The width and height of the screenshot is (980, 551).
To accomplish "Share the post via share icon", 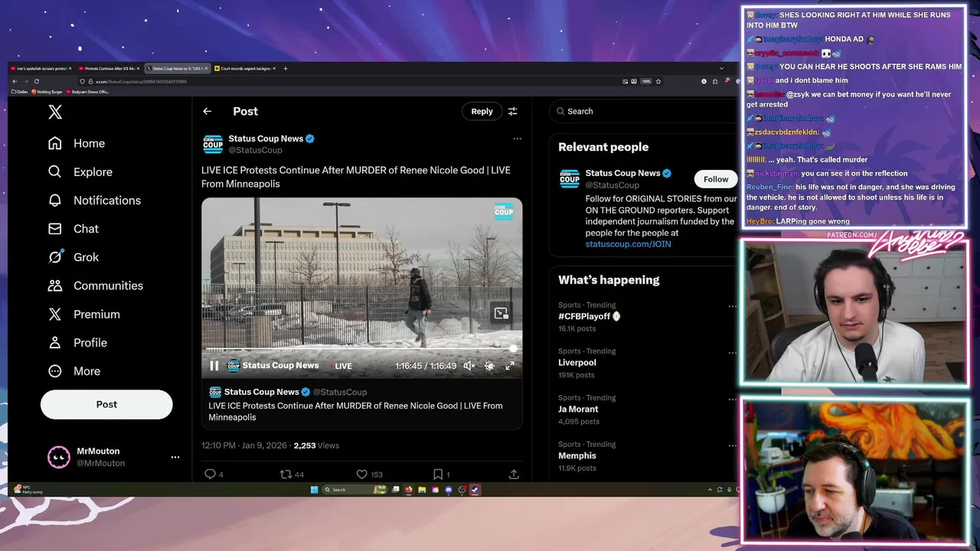I will [x=514, y=474].
